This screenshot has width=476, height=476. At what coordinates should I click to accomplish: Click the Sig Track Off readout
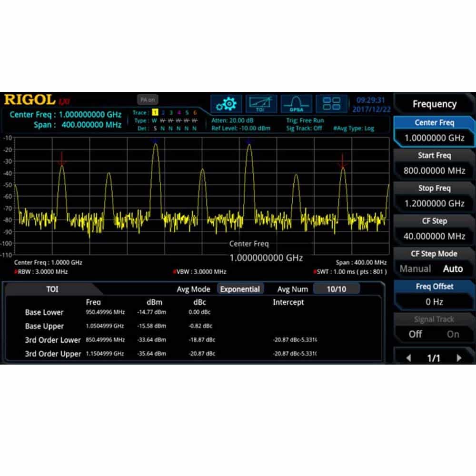[304, 128]
